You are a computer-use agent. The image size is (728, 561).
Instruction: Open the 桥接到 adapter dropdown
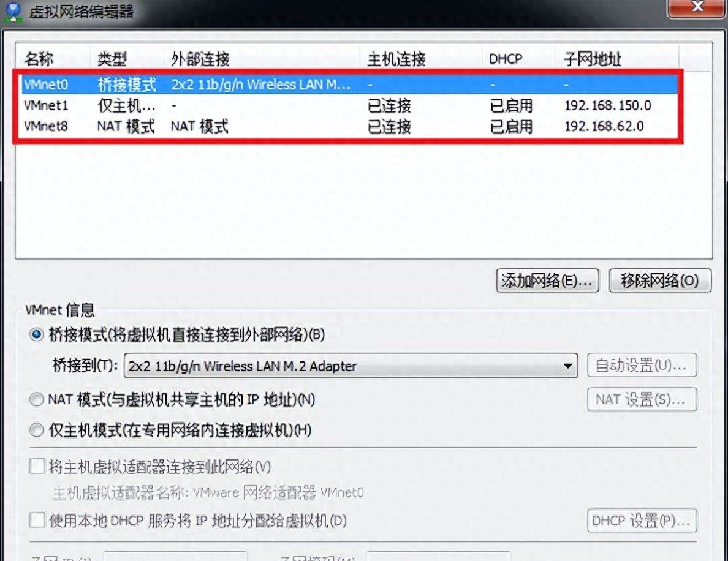[x=351, y=366]
